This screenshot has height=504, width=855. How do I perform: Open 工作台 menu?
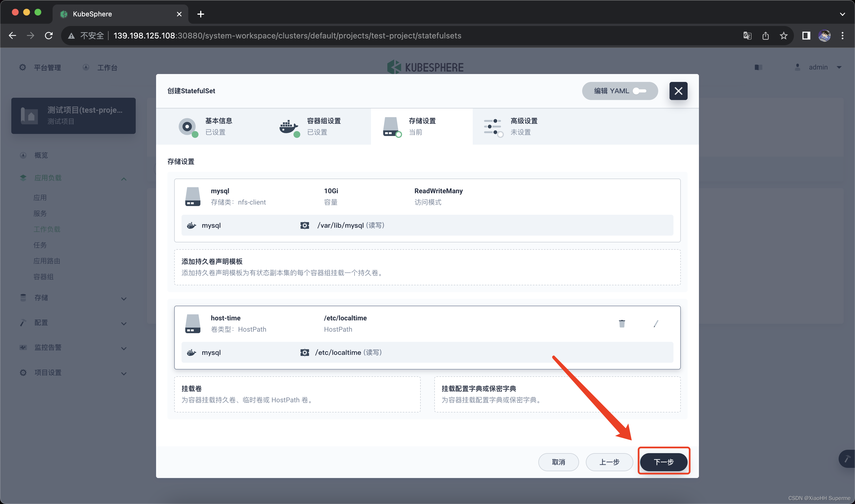[x=100, y=67]
